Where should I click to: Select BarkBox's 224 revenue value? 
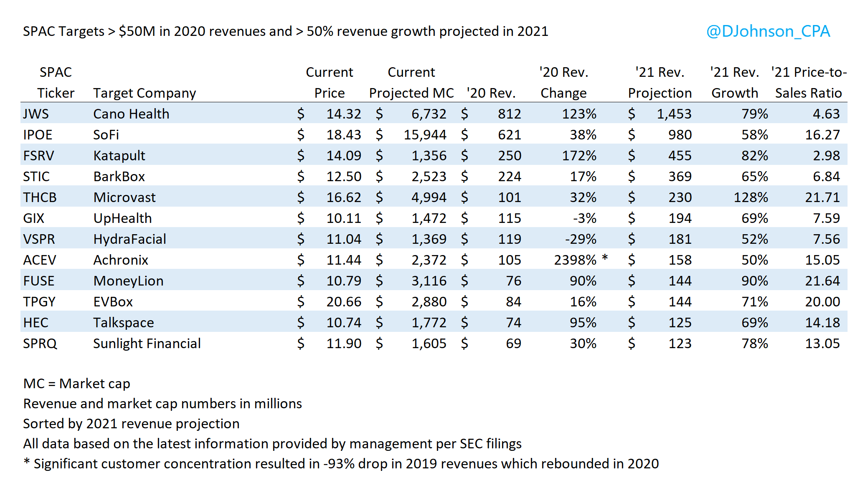point(510,177)
